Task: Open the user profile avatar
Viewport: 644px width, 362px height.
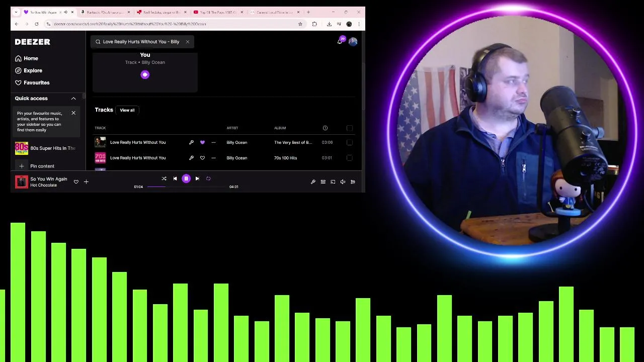Action: [353, 42]
